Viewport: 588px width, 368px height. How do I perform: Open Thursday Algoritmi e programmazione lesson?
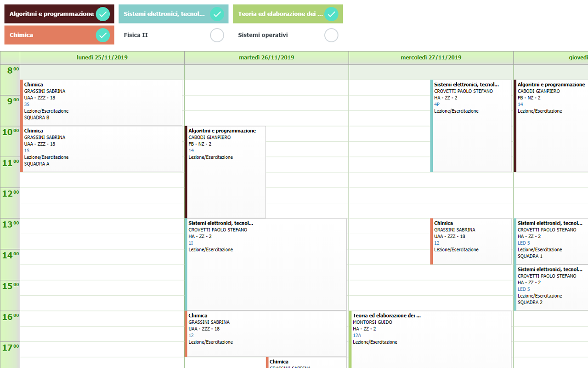(551, 126)
